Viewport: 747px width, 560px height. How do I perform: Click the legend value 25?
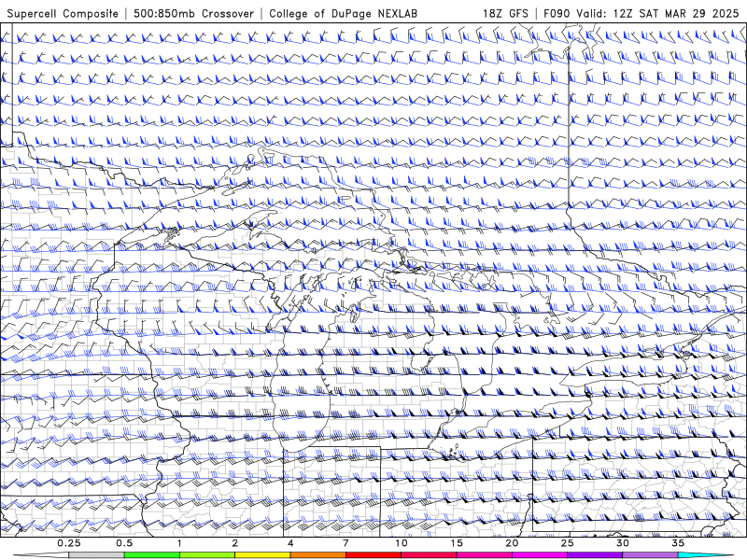(568, 543)
